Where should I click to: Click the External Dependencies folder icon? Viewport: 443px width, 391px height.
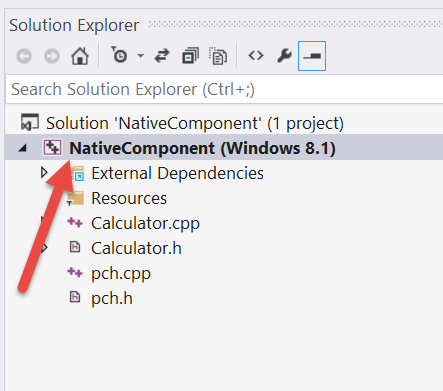pos(79,173)
